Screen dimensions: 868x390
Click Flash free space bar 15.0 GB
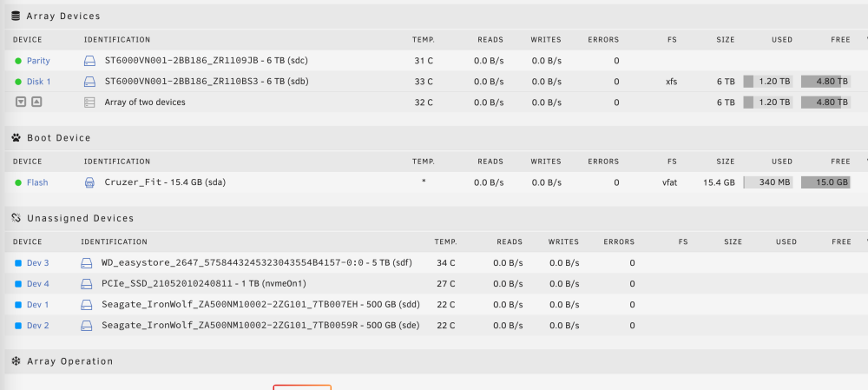(x=825, y=182)
